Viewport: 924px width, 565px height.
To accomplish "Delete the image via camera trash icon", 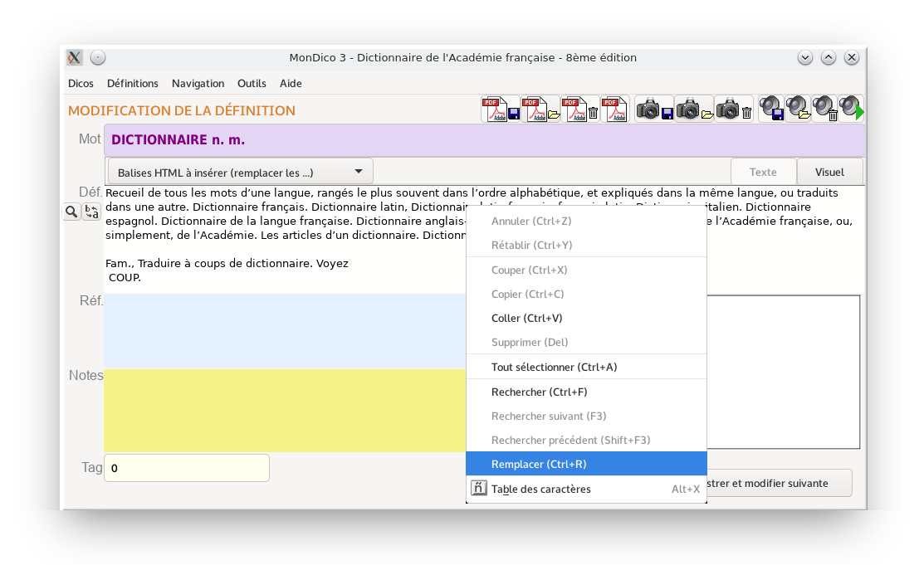I will pyautogui.click(x=734, y=110).
